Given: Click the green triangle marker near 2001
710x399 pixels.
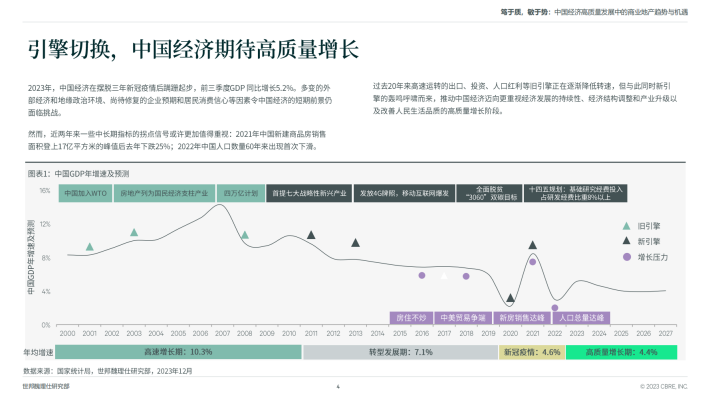Looking at the screenshot, I should (90, 247).
